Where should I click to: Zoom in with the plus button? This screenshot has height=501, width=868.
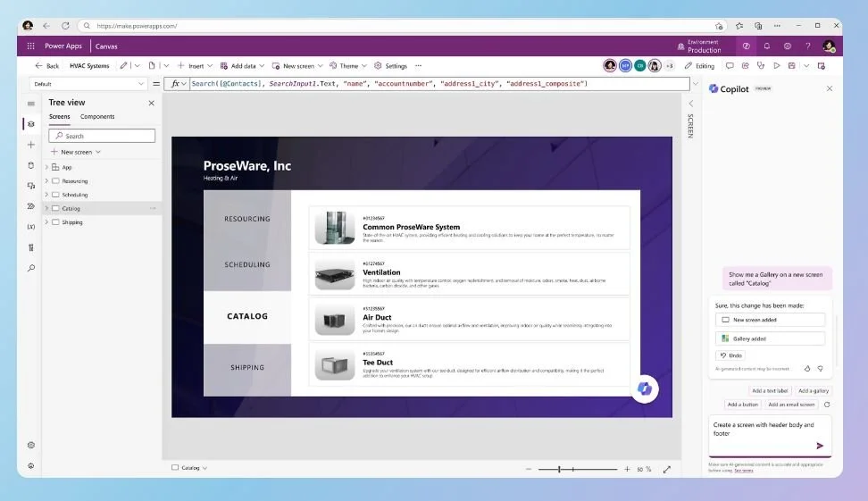[x=627, y=469]
